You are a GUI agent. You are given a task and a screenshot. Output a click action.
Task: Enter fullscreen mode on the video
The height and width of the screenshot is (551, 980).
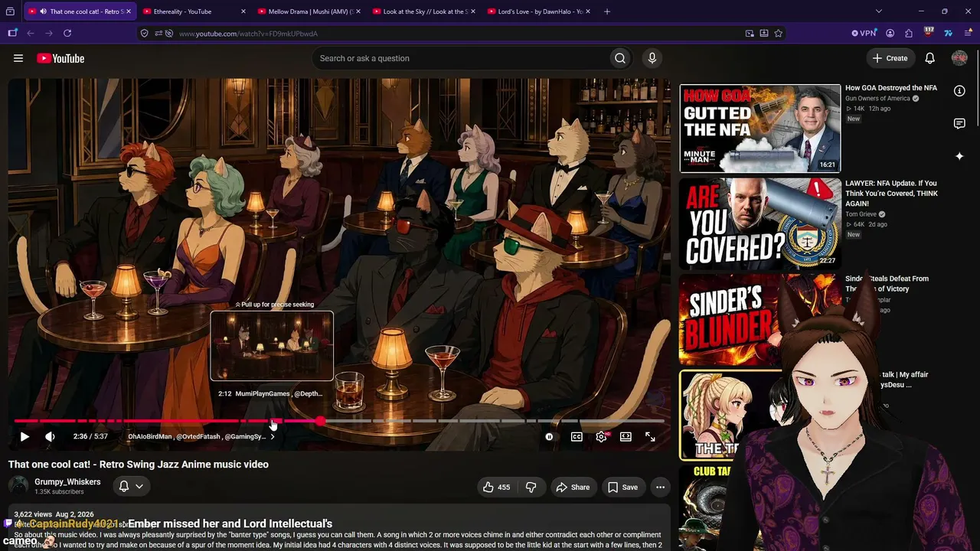click(650, 436)
